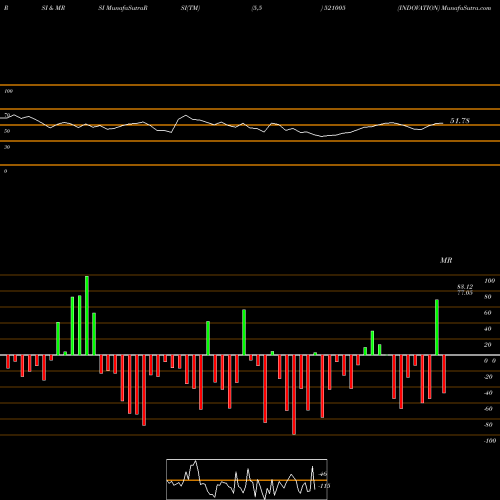Click the 0 label on RSI axis
500x500 pixels.
coord(5,171)
